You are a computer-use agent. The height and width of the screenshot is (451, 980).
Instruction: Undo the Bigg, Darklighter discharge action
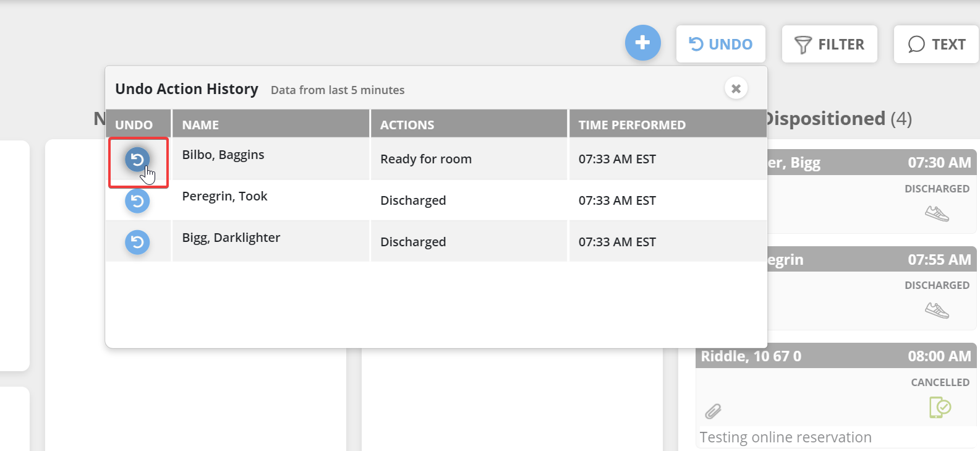click(137, 242)
